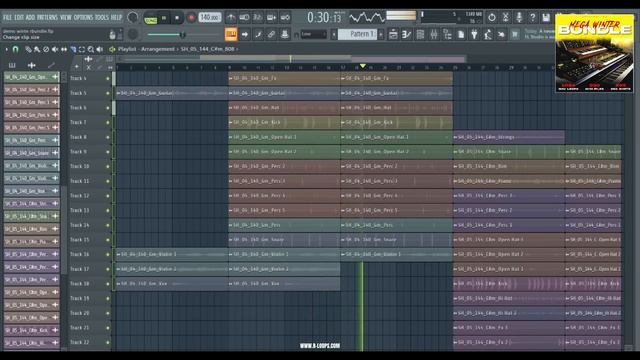
Task: Click the undo history icon
Action: click(x=492, y=18)
